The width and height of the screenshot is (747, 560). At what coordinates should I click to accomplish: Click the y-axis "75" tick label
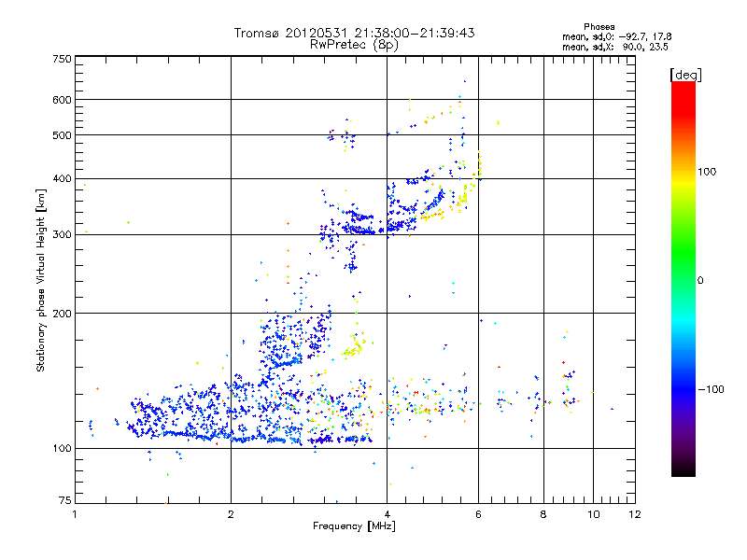pyautogui.click(x=65, y=500)
